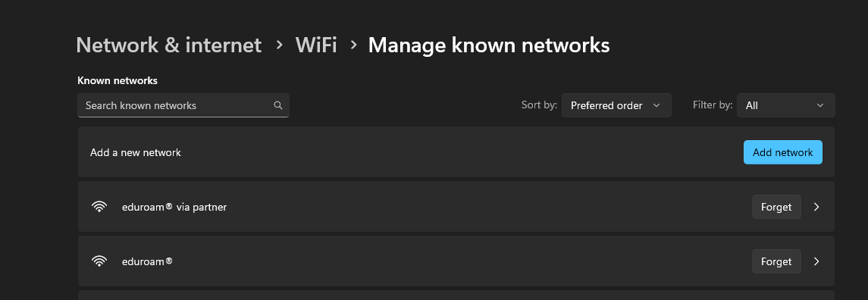
Task: Click the WiFi signal icon for eduroam® via partner
Action: click(99, 207)
